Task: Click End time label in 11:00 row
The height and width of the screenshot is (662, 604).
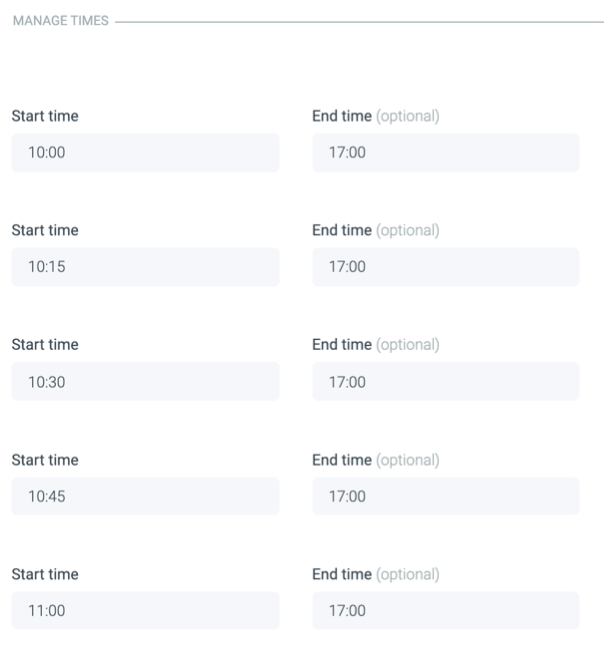Action: (x=342, y=575)
